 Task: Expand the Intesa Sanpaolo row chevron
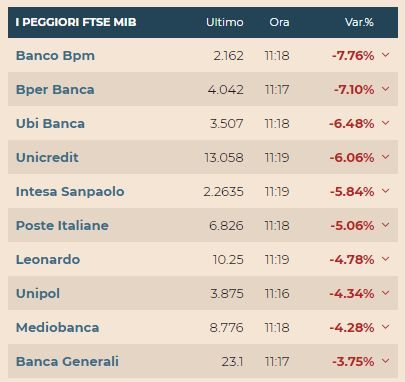(x=385, y=191)
